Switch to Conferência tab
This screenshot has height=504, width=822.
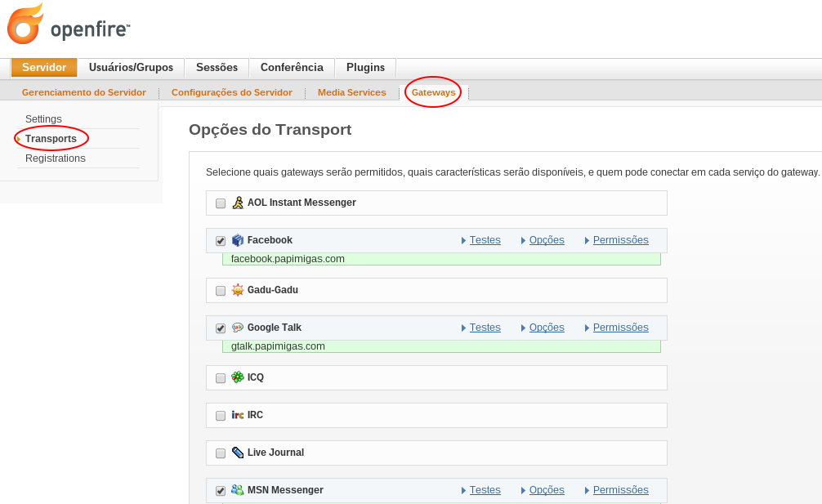(x=292, y=68)
